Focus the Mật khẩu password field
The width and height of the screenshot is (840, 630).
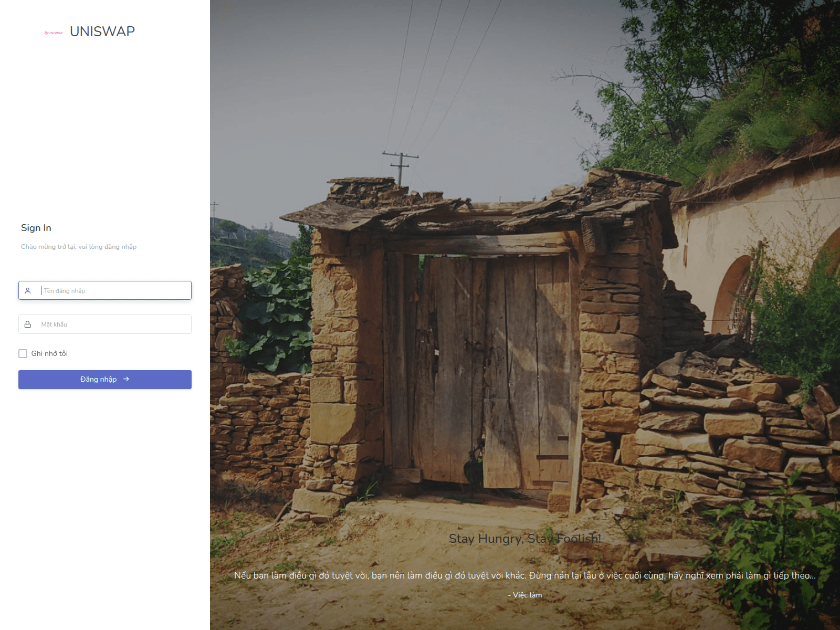point(105,324)
